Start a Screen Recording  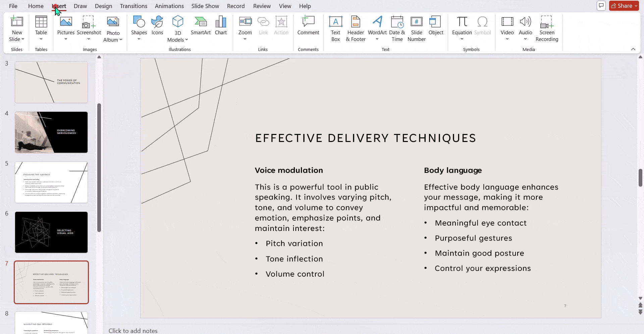tap(547, 29)
